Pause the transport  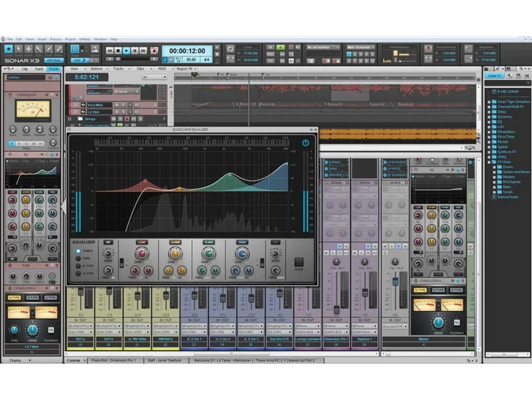point(135,51)
